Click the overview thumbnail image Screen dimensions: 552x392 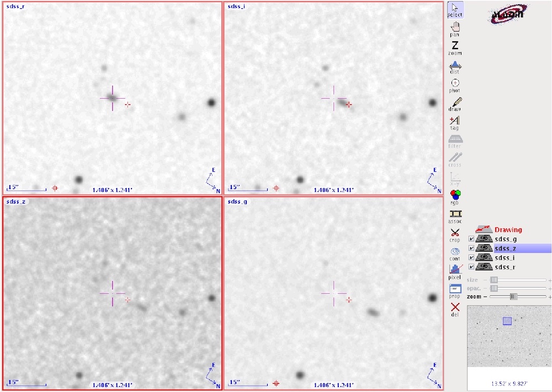tap(509, 336)
